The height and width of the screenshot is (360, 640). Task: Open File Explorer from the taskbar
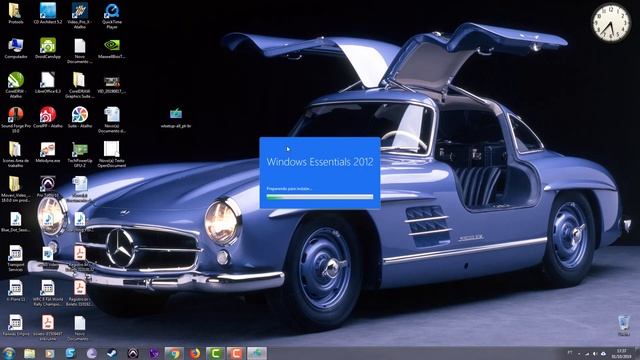pos(29,353)
